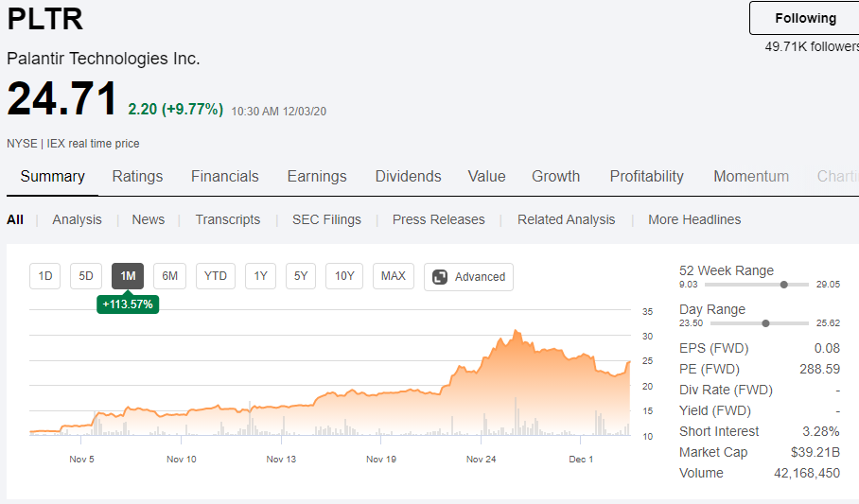
Task: Click the chart peak near Nov 24
Action: point(515,331)
